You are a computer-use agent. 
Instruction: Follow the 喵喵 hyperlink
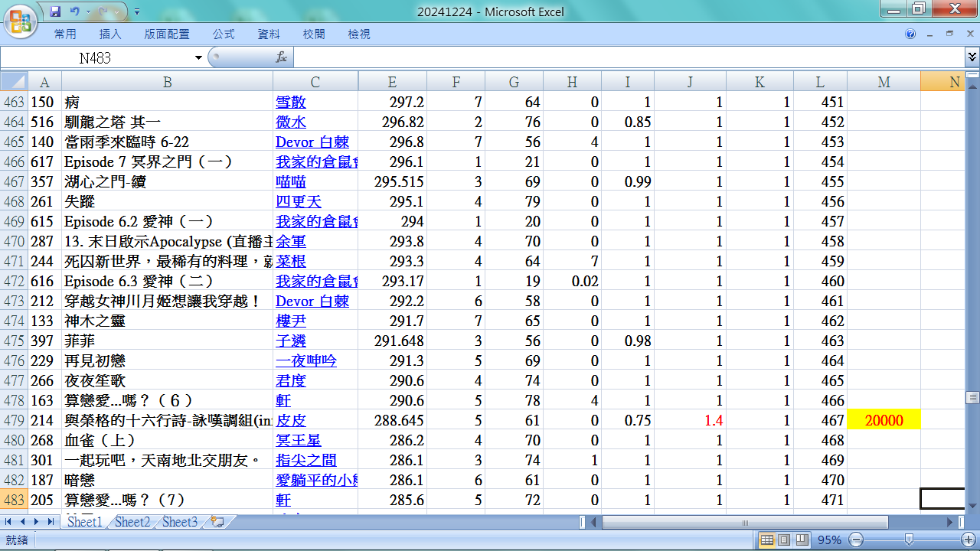(x=291, y=181)
